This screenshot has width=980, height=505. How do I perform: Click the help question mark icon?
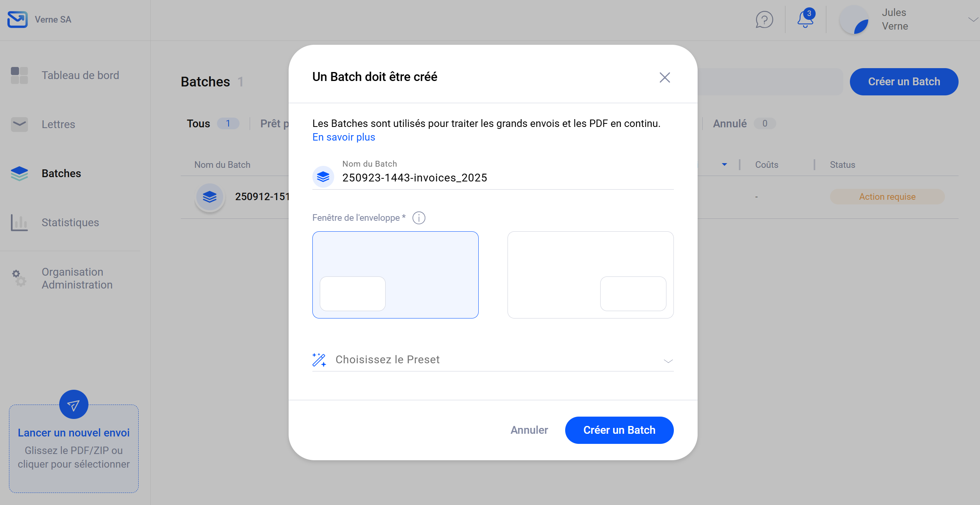764,19
